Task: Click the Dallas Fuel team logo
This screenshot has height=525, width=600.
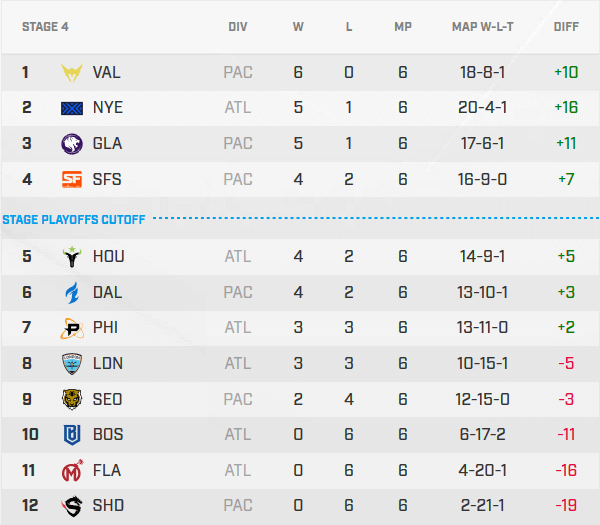Action: 73,293
